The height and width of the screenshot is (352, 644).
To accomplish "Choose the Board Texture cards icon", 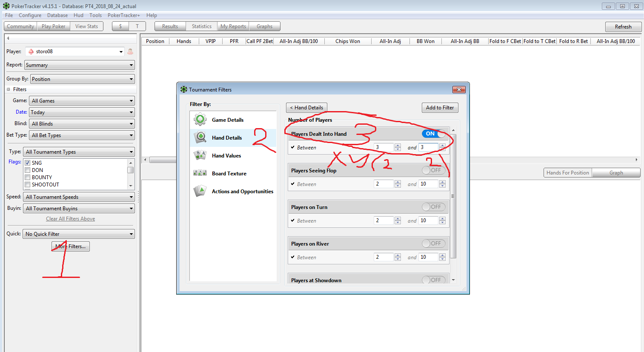I will 200,173.
